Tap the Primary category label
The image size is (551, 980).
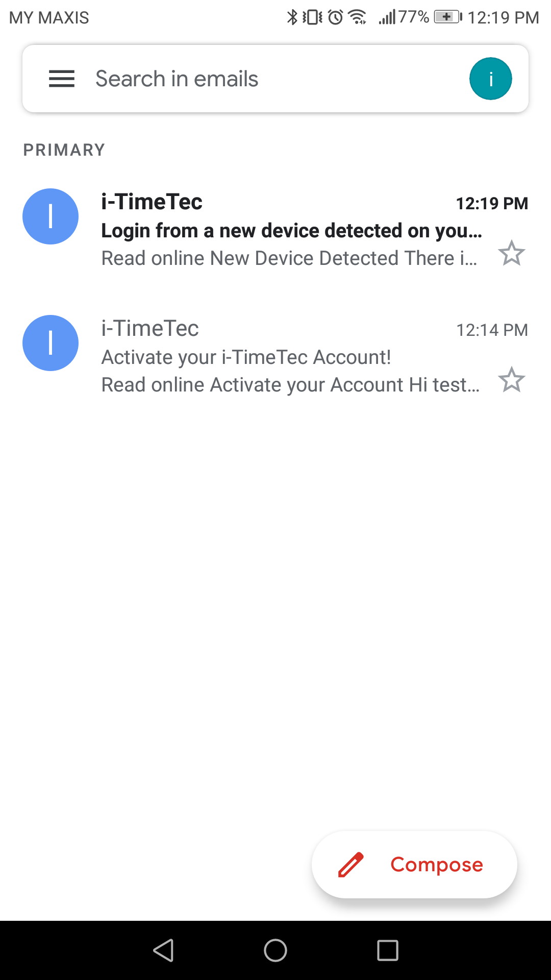click(64, 150)
